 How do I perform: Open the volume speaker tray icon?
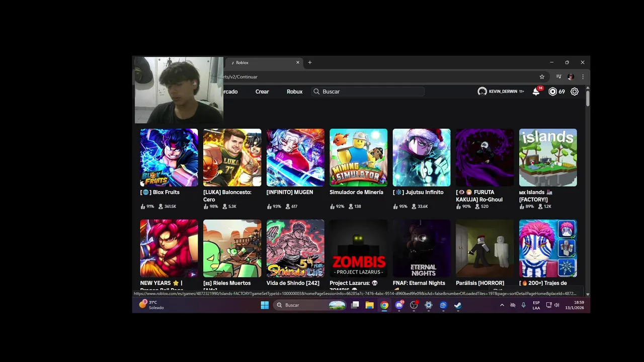[556, 305]
